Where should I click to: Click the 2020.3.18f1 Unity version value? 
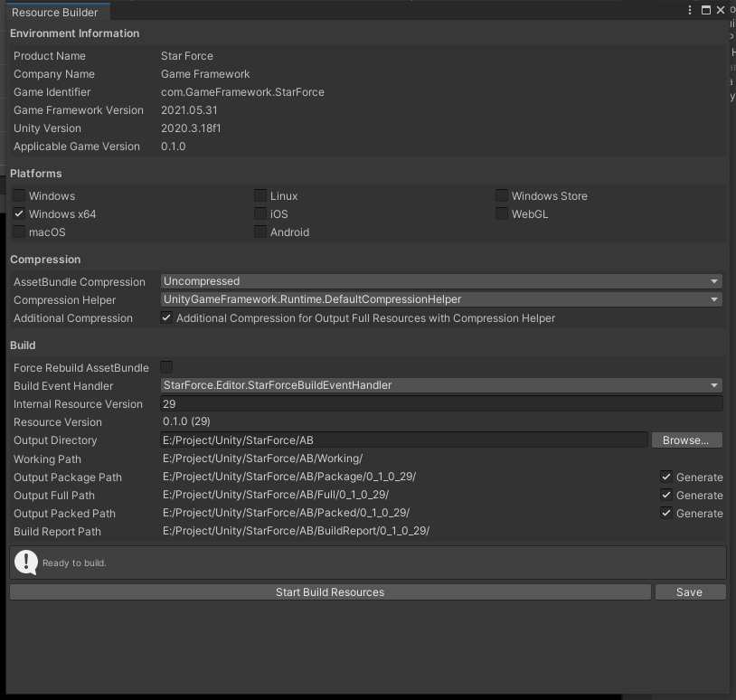click(x=191, y=128)
